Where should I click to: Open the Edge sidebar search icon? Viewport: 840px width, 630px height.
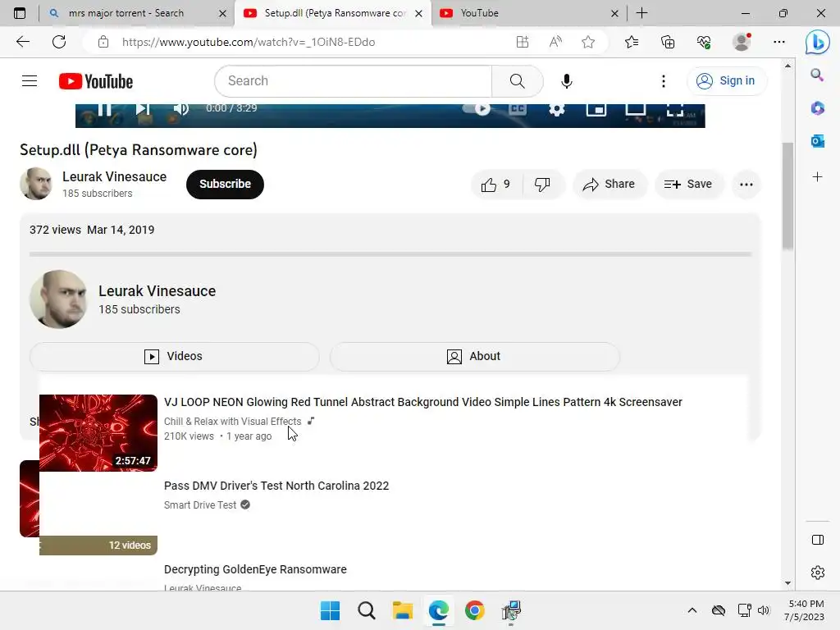pyautogui.click(x=817, y=75)
